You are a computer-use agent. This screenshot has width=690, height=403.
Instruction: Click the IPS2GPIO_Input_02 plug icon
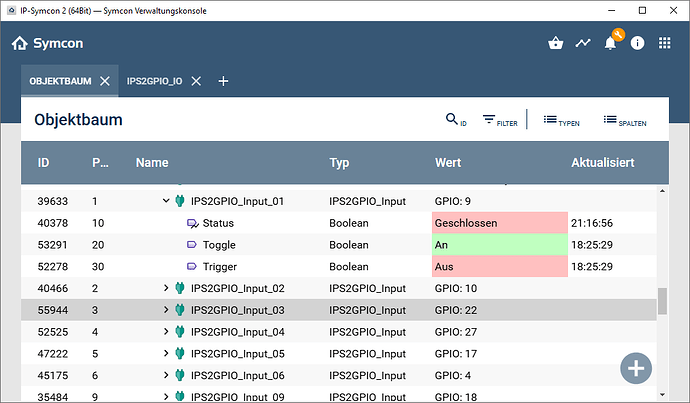coord(180,288)
